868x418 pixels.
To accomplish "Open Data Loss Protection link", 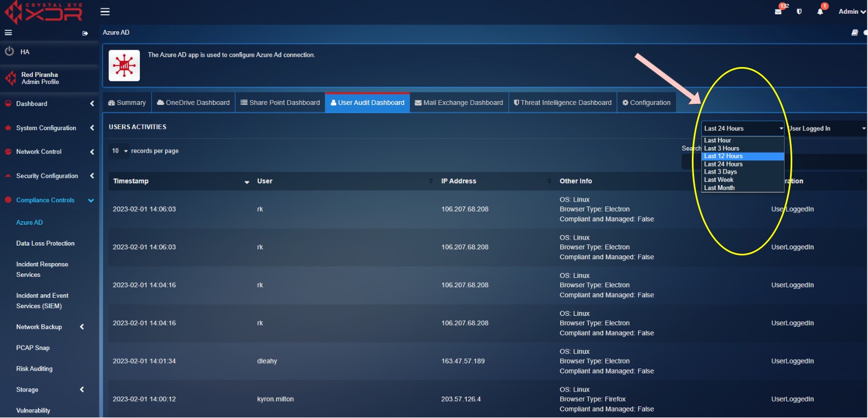I will 46,243.
